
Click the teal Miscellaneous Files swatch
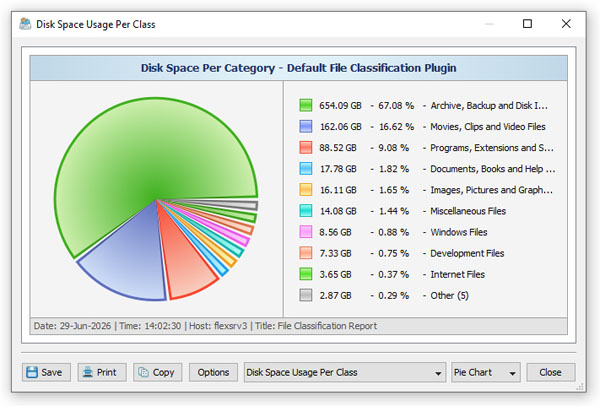[x=306, y=211]
